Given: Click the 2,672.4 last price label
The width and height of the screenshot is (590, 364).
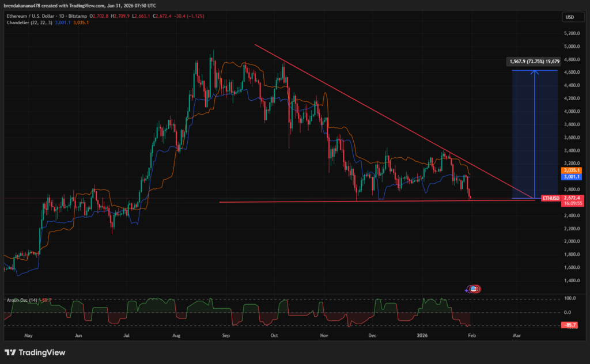Looking at the screenshot, I should (x=572, y=198).
